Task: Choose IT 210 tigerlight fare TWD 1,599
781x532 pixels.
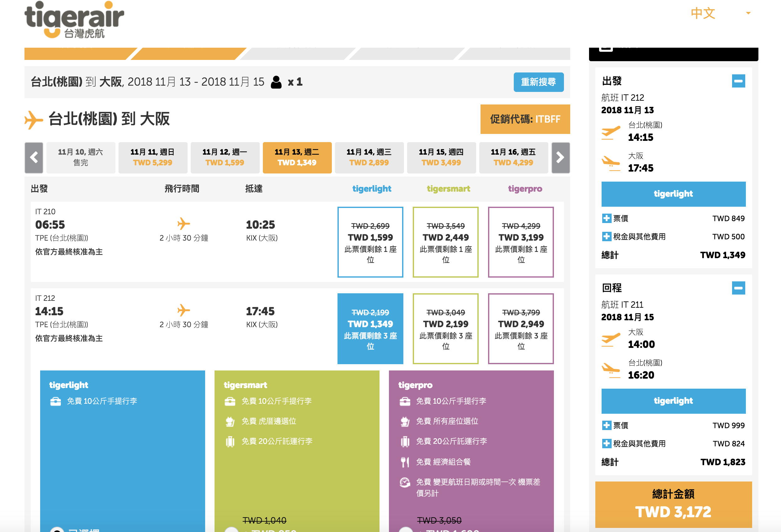Action: point(370,242)
